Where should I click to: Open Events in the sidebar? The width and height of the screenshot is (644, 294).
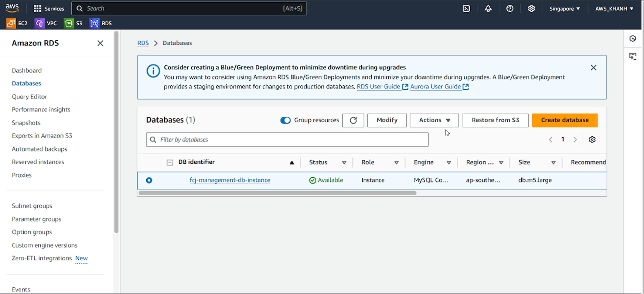click(21, 290)
